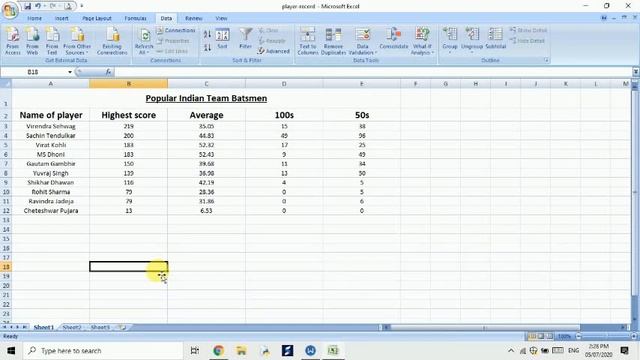The height and width of the screenshot is (360, 640).
Task: Toggle the Filter funnel button
Action: 246,38
